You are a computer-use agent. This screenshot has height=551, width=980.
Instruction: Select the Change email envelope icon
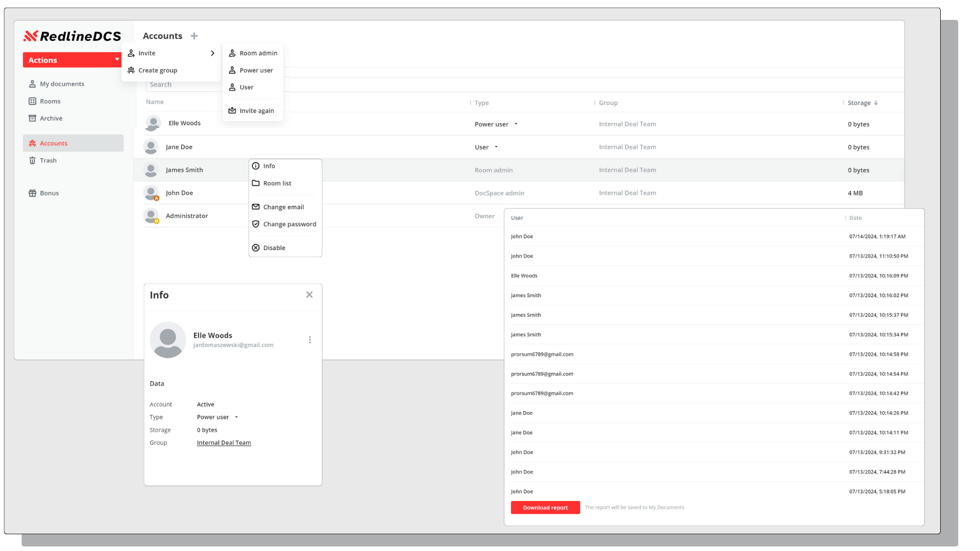[256, 207]
